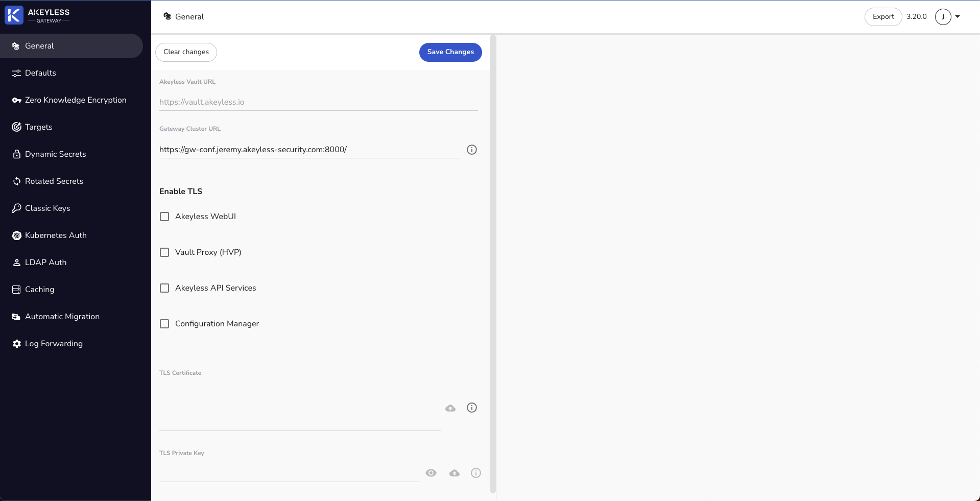Click the Enable TLS heading
The width and height of the screenshot is (980, 501).
(181, 192)
